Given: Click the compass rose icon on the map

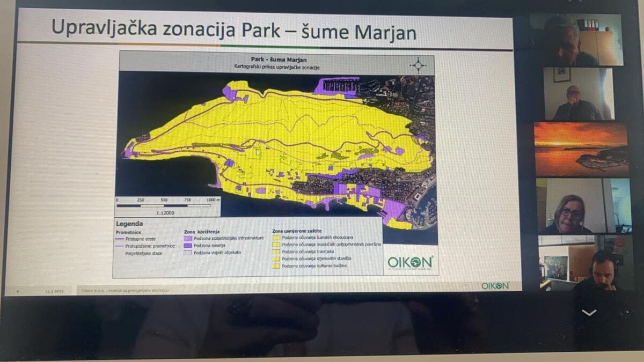Looking at the screenshot, I should click(x=418, y=65).
